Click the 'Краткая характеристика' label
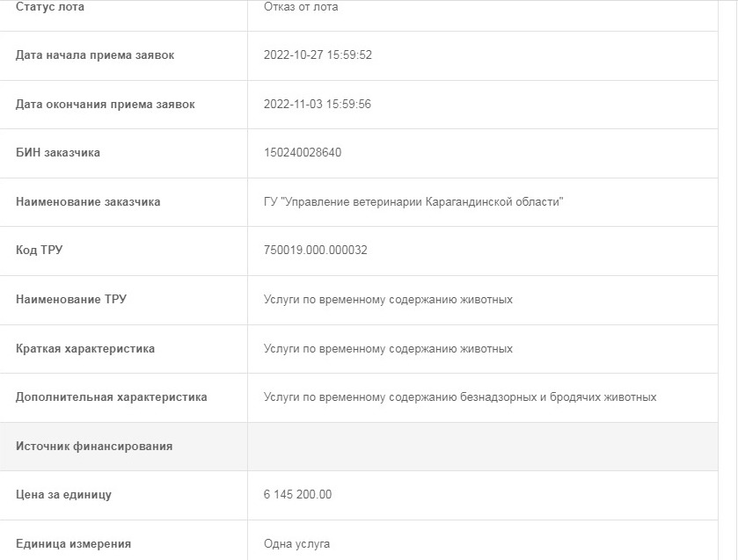The image size is (738, 560). tap(85, 349)
